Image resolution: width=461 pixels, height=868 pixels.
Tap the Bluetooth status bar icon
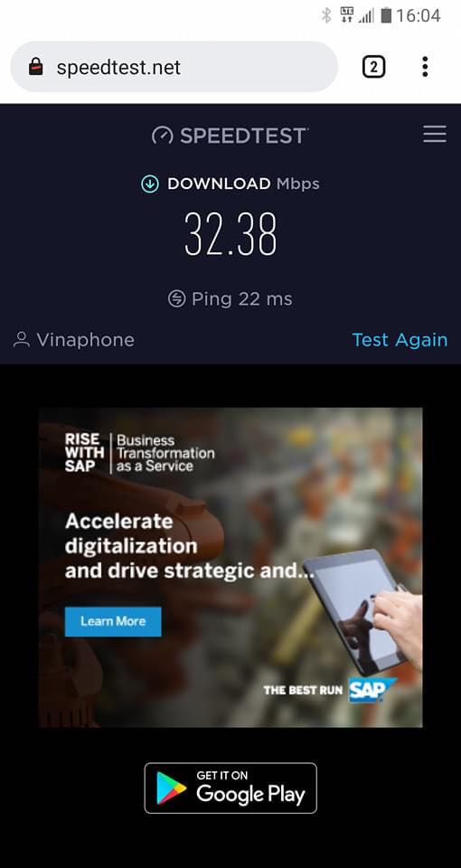(326, 15)
